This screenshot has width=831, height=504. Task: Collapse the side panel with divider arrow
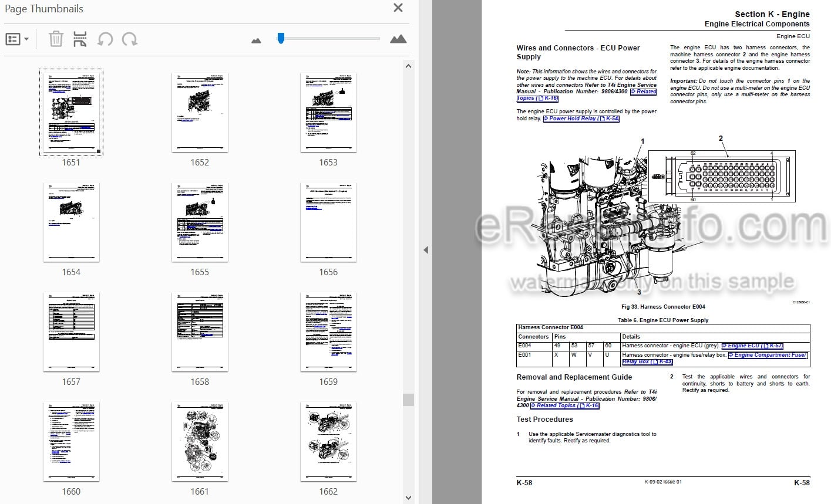426,250
